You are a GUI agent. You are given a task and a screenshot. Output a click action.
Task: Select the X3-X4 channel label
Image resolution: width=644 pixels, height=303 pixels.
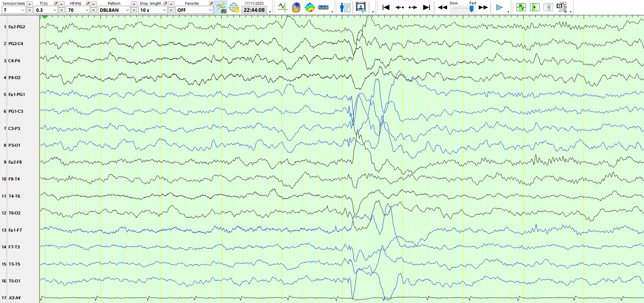(14, 298)
